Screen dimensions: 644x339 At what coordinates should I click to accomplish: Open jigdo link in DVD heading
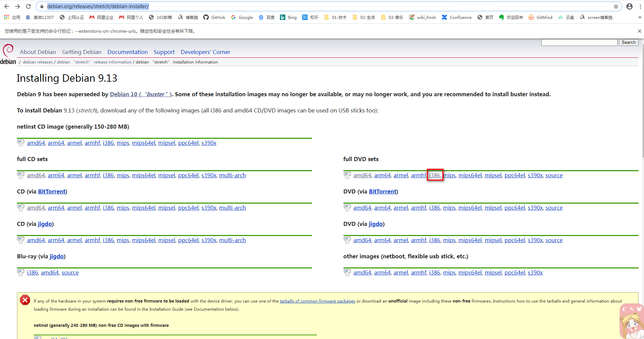tap(376, 224)
